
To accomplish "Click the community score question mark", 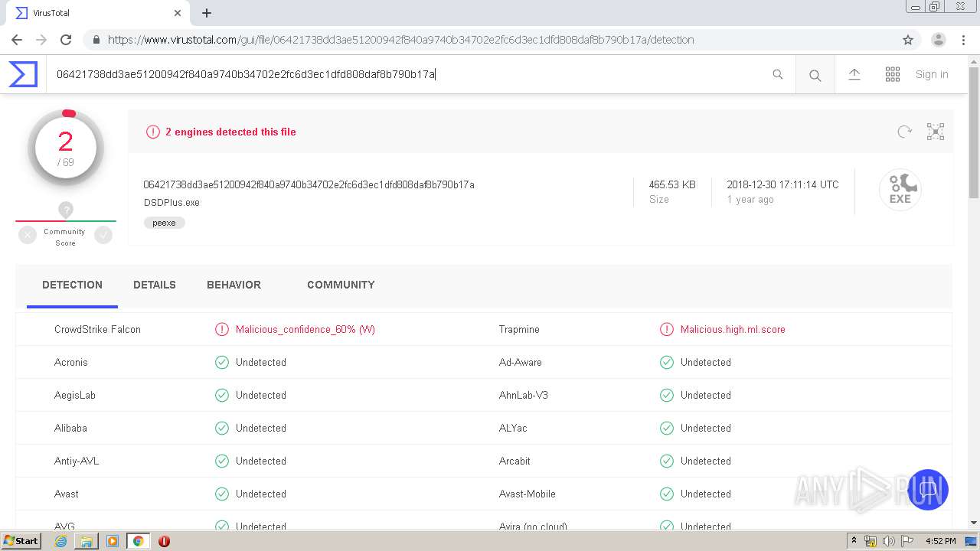I will click(x=66, y=210).
